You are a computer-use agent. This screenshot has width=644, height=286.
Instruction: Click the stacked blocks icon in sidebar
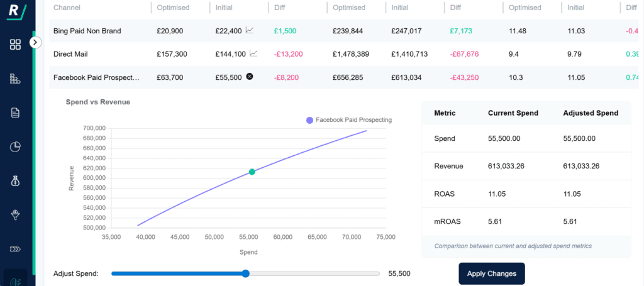(16, 79)
